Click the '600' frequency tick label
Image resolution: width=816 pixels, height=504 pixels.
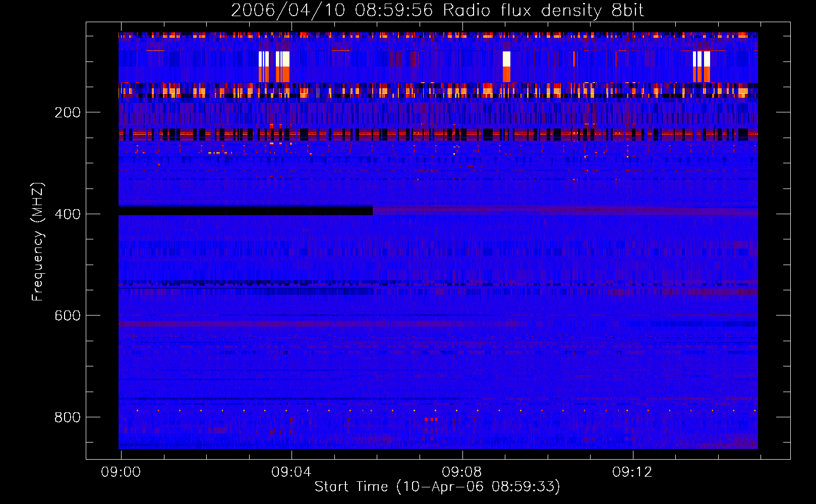pyautogui.click(x=68, y=316)
